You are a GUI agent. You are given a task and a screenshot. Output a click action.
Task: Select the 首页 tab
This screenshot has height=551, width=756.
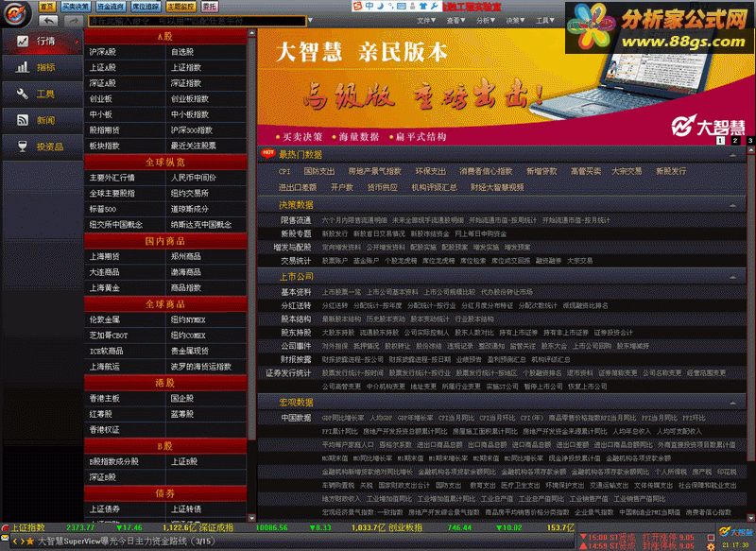click(x=46, y=7)
